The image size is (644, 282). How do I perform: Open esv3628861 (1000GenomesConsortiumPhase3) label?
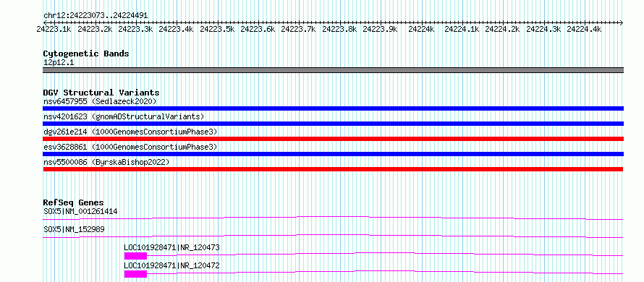[x=130, y=147]
